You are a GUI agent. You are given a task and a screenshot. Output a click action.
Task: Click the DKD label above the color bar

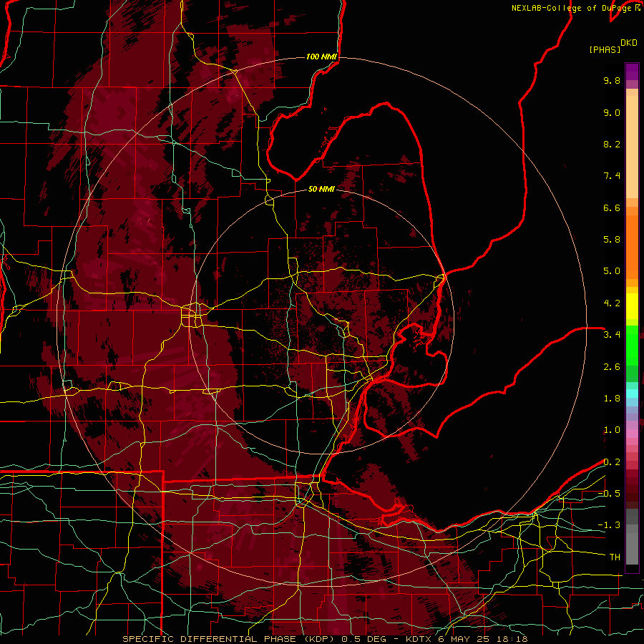tap(629, 43)
